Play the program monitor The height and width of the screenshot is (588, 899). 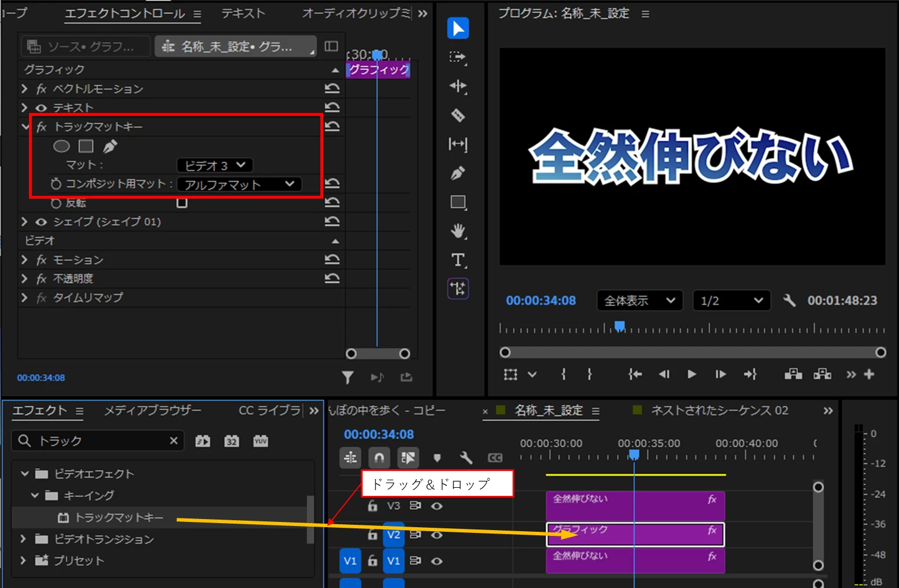[692, 374]
